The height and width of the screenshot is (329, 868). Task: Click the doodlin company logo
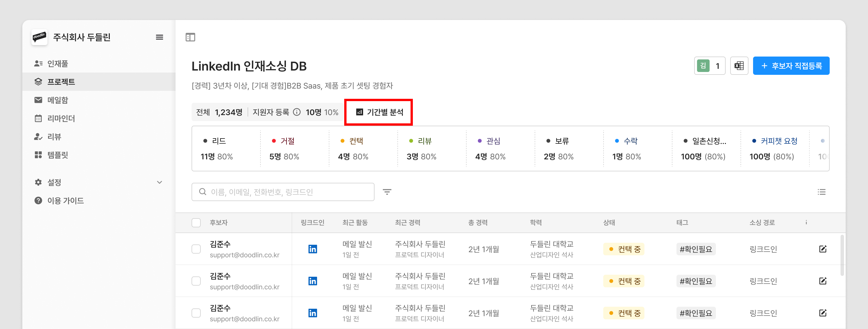(39, 37)
